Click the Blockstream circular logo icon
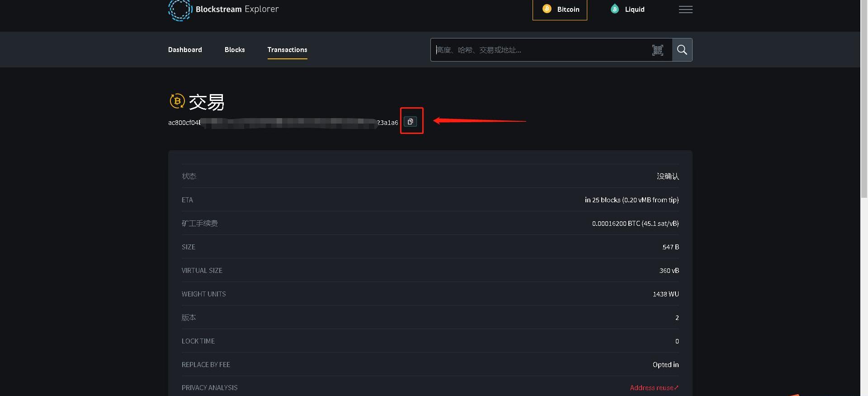The width and height of the screenshot is (868, 396). [x=180, y=10]
